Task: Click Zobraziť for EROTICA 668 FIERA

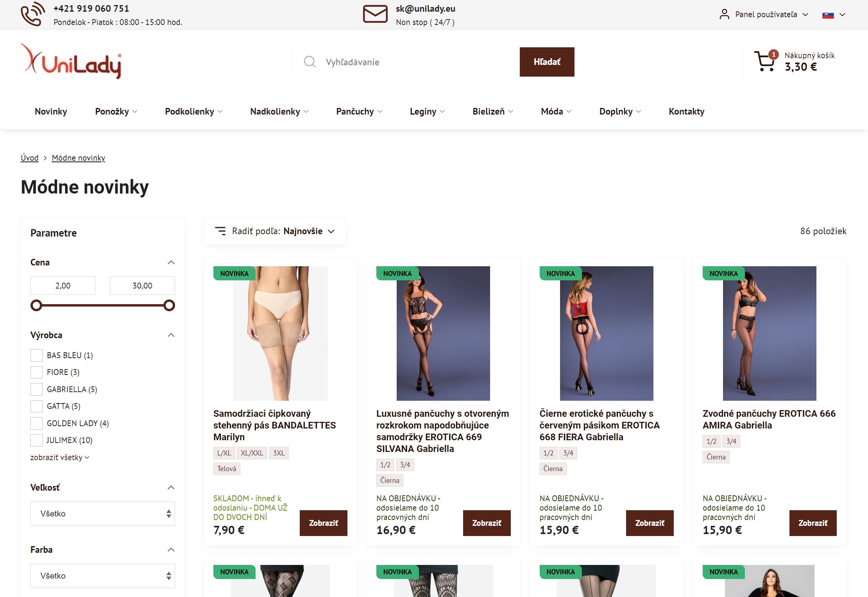Action: [x=650, y=523]
